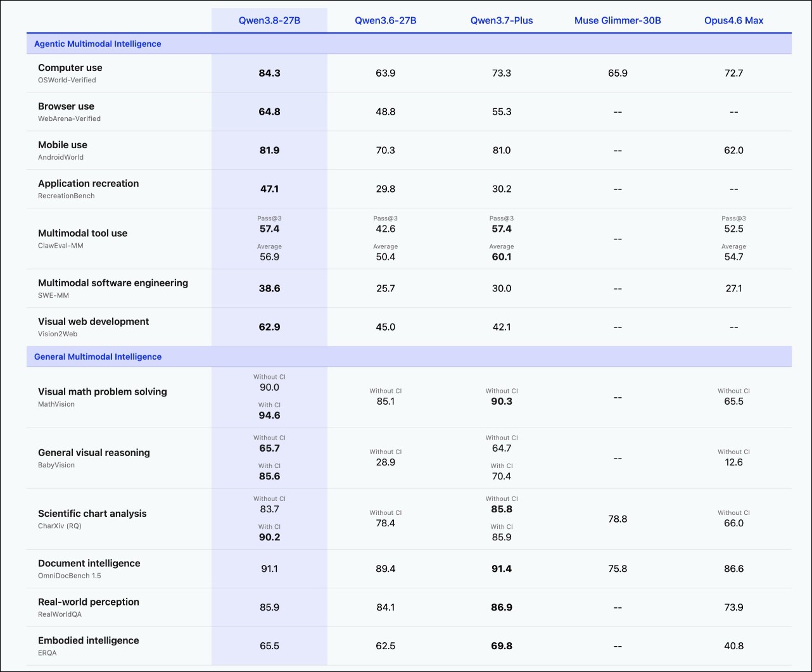
Task: Select the Application recreation row label
Action: [89, 184]
